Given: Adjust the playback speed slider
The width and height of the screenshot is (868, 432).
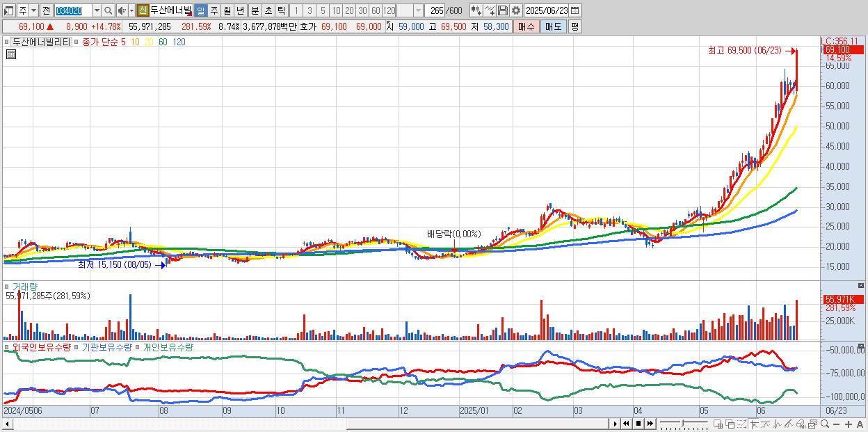Looking at the screenshot, I should tap(683, 424).
